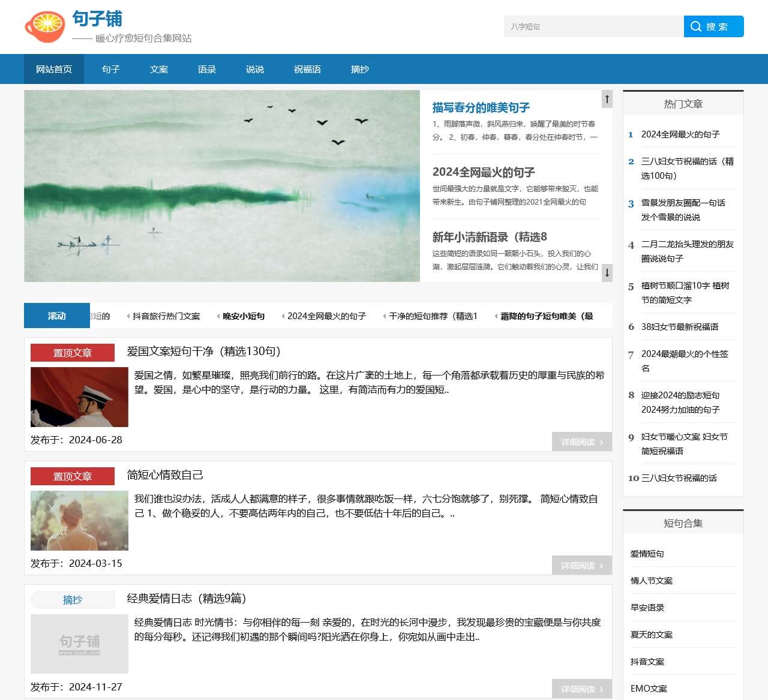Open 抖音文案 in 短句合集

click(647, 662)
